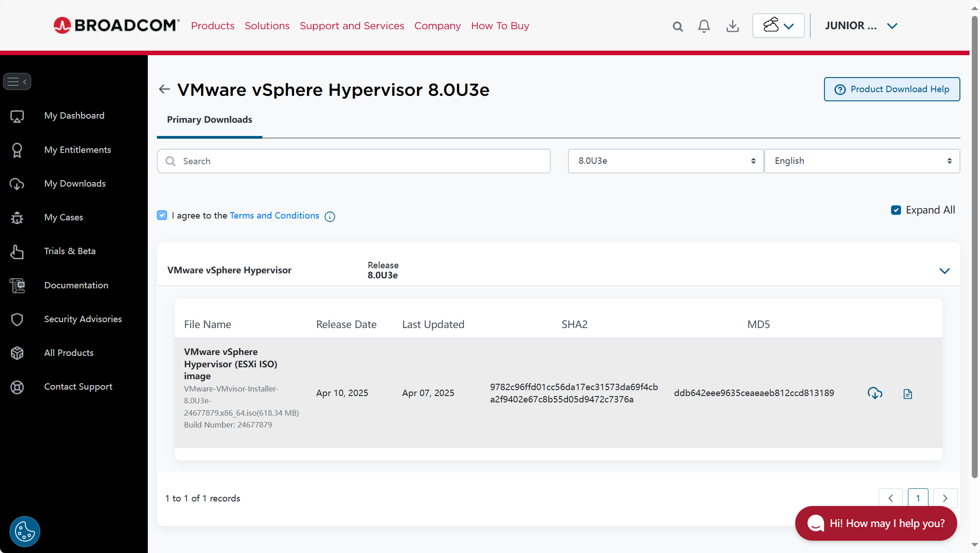980x553 pixels.
Task: Open the English language dropdown
Action: coord(861,161)
